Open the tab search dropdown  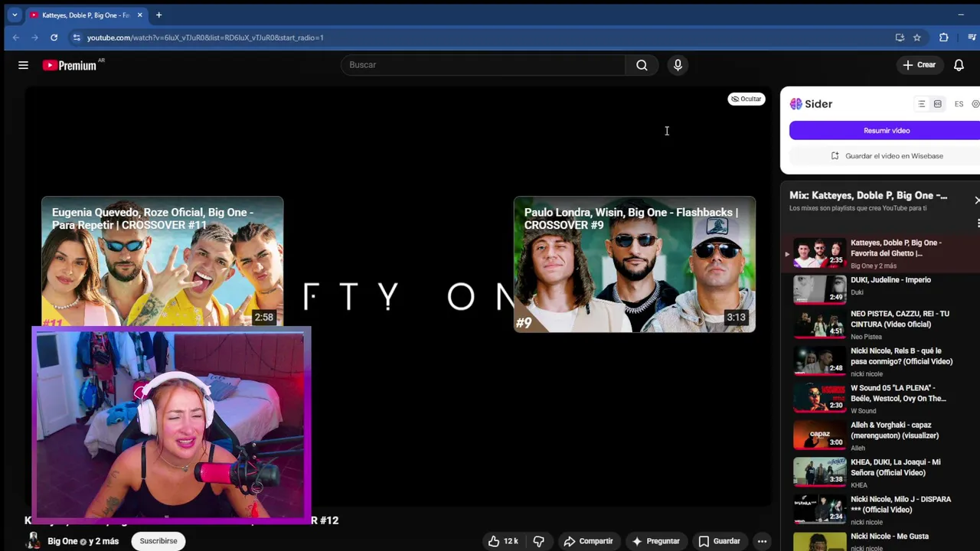point(14,15)
